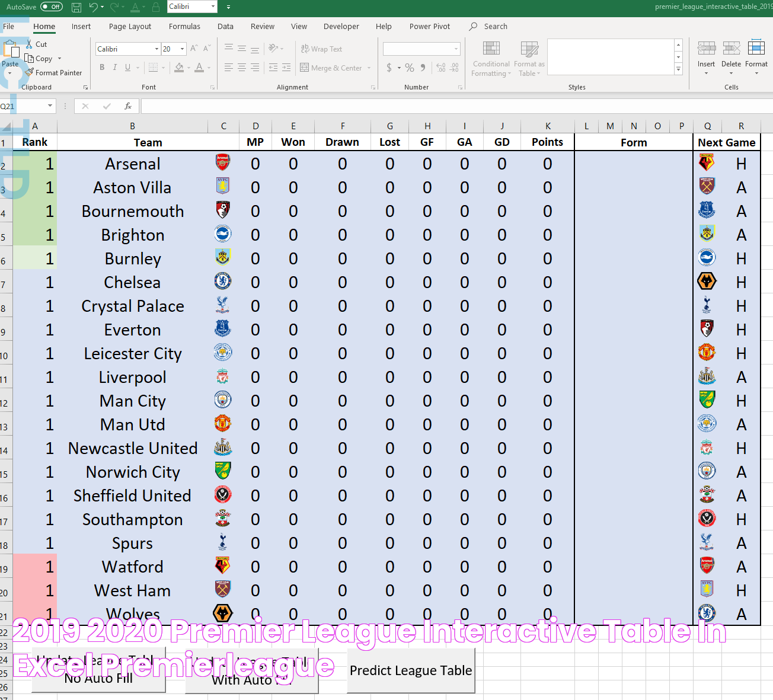This screenshot has width=773, height=700.
Task: Click Increase Decimal icon
Action: (441, 68)
